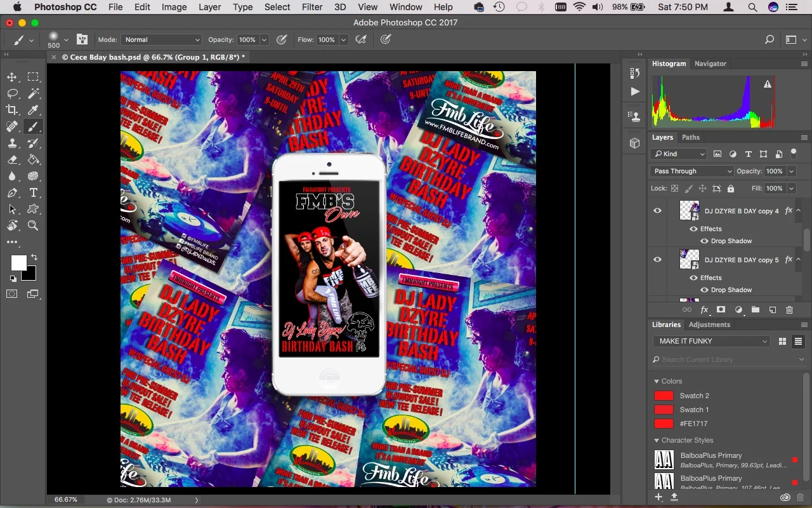Viewport: 812px width, 508px height.
Task: Open the Kind filter dropdown
Action: pos(678,154)
